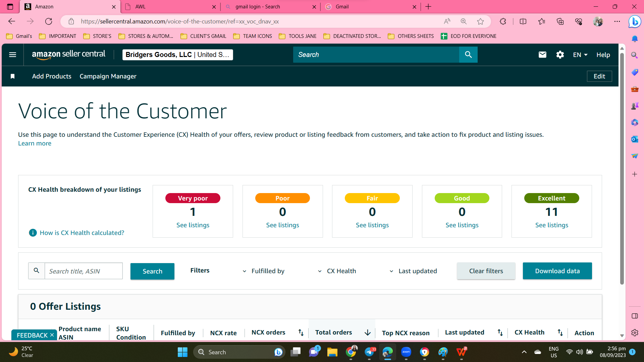Go back with the browser back arrow
Screen dimensions: 644x362
[12, 21]
